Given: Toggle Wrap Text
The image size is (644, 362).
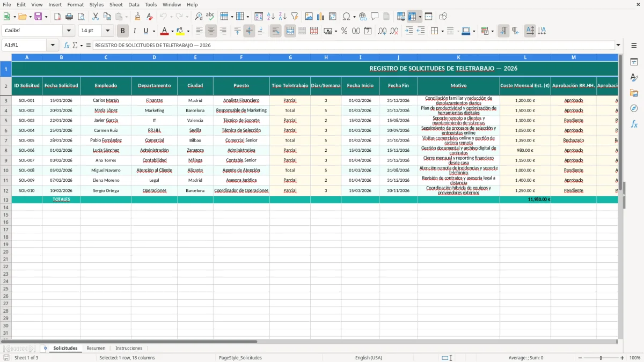Looking at the screenshot, I should point(276,31).
